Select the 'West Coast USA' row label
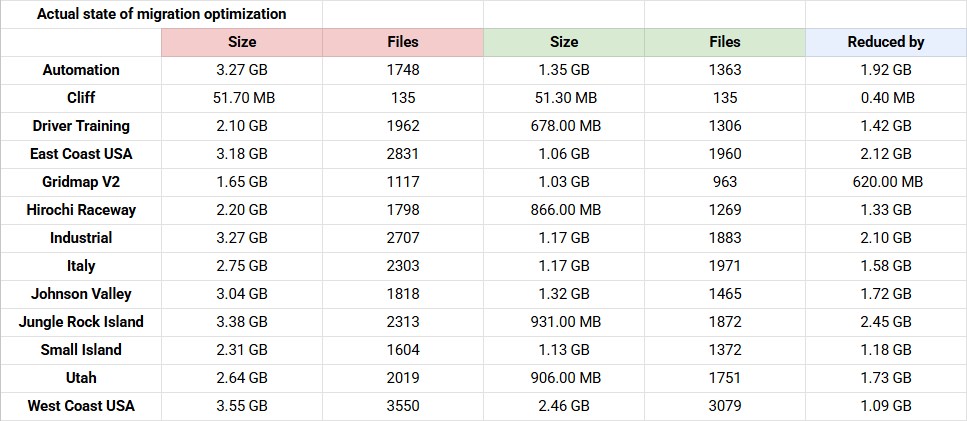The height and width of the screenshot is (421, 967). click(81, 406)
